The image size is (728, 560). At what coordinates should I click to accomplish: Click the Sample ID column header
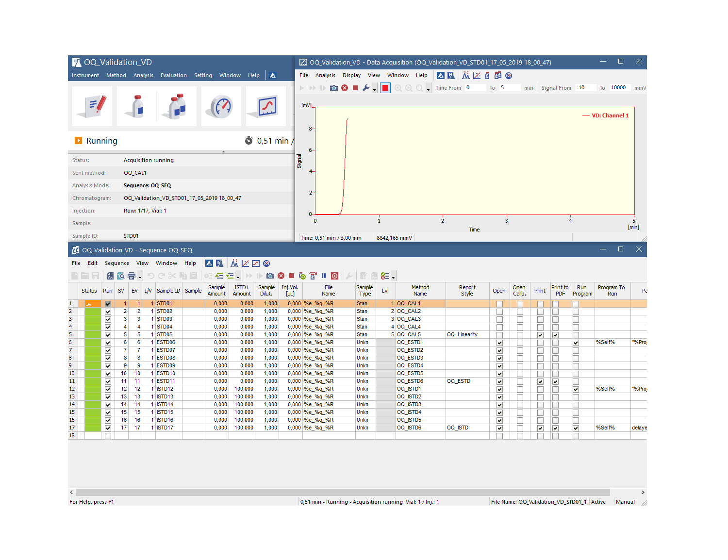[168, 291]
